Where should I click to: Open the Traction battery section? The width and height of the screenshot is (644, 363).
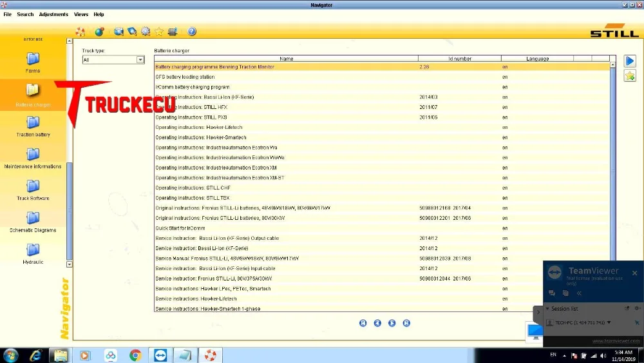(x=33, y=126)
